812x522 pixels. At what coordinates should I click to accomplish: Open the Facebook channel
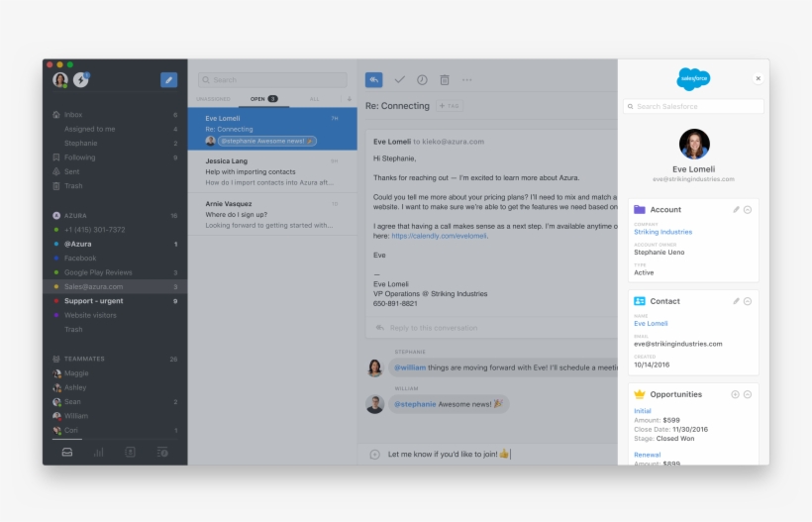click(115, 259)
